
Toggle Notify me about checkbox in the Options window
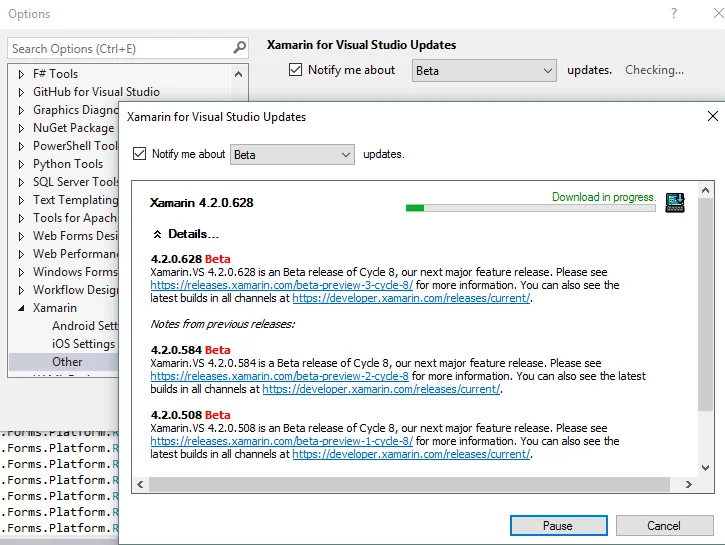pos(295,69)
